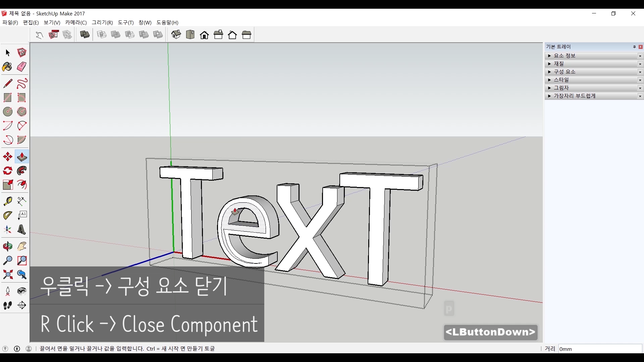Screen dimensions: 644x362
Task: Switch to the Front view house icon
Action: tap(204, 35)
